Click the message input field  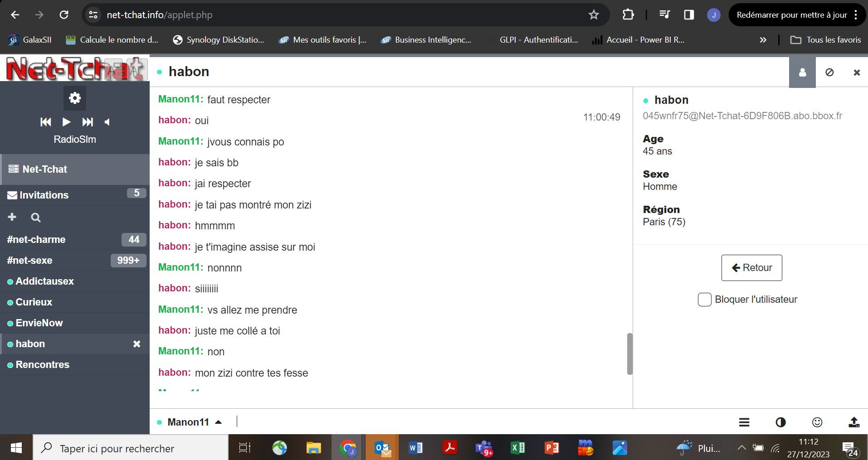coord(481,422)
